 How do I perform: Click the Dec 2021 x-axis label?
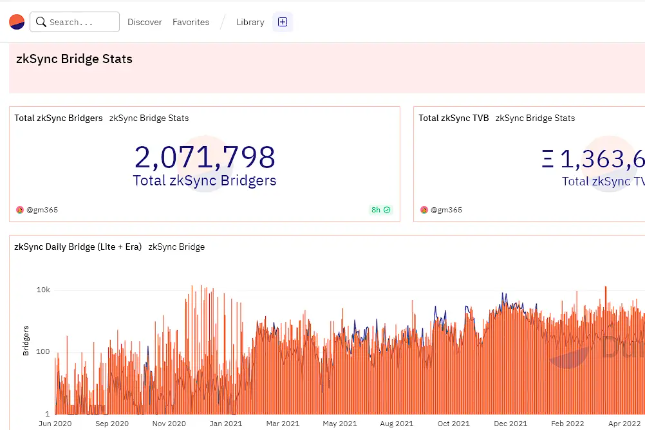pyautogui.click(x=510, y=423)
